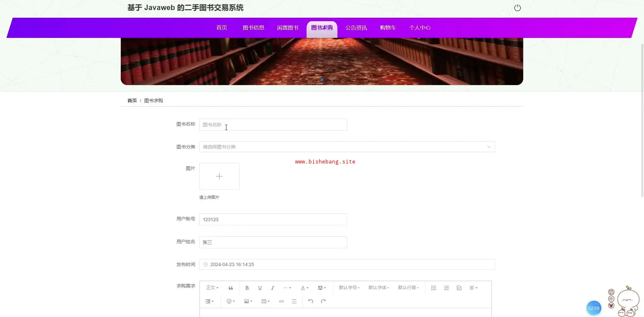
Task: Toggle bold formatting in the editor
Action: (x=247, y=288)
